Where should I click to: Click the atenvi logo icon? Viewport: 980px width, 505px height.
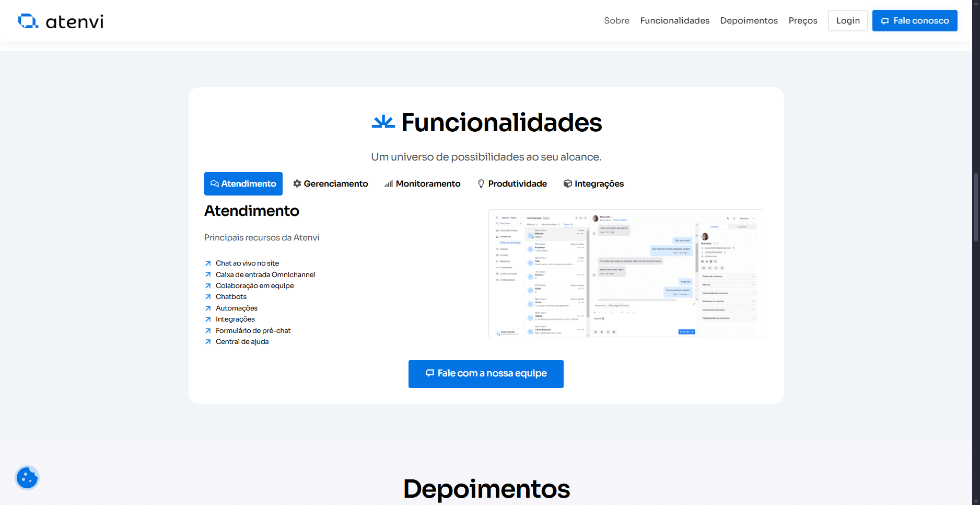28,21
